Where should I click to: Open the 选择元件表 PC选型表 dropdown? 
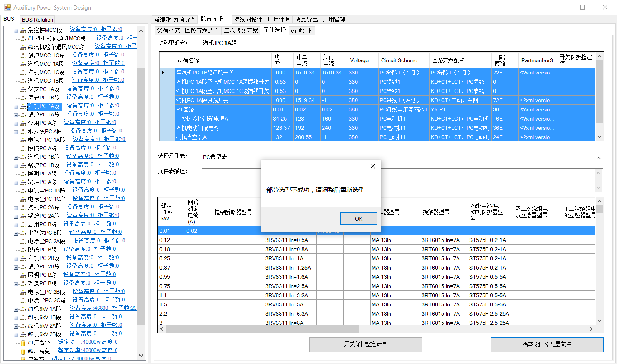[599, 157]
